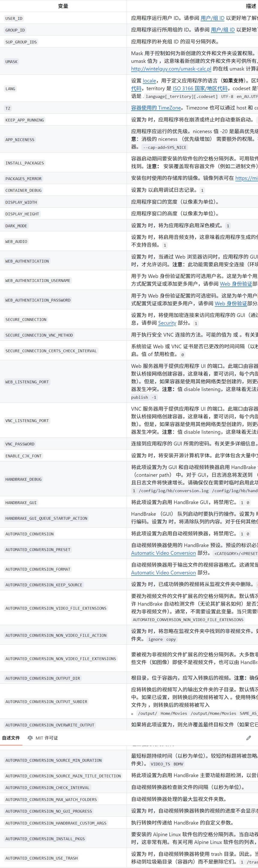
Task: Switch to the 自述文件 tab
Action: click(x=11, y=738)
